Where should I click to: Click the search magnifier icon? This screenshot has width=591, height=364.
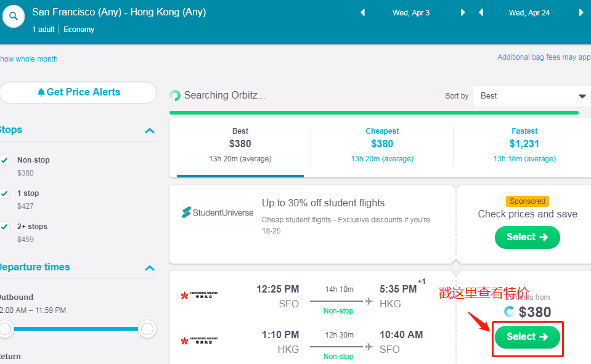point(14,17)
